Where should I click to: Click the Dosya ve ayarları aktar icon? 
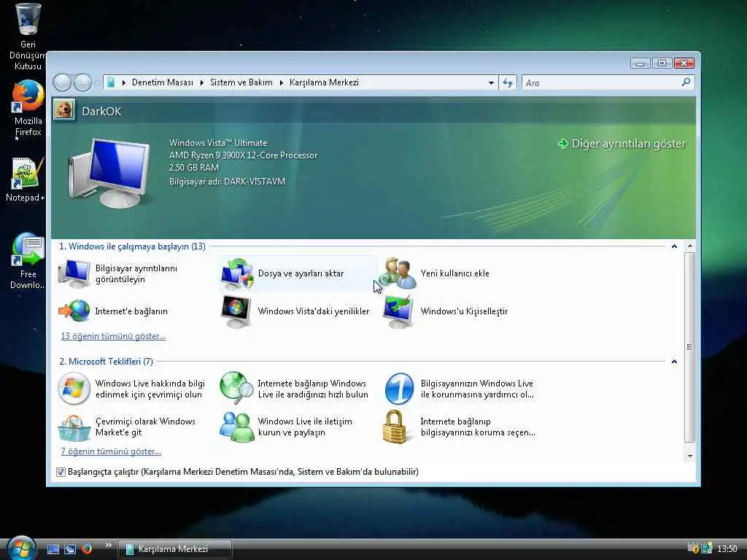tap(237, 274)
